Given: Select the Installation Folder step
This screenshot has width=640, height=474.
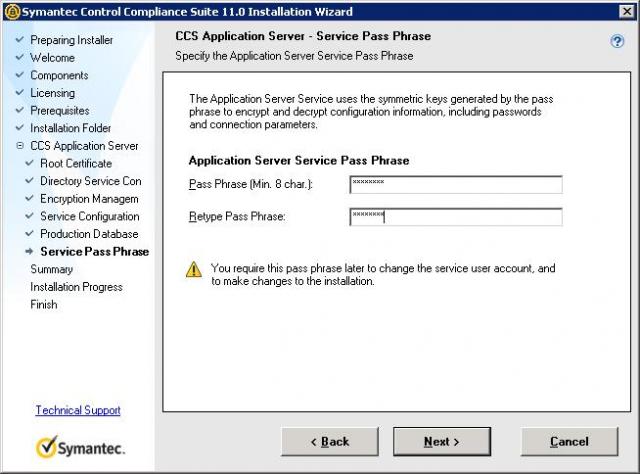Looking at the screenshot, I should (71, 128).
